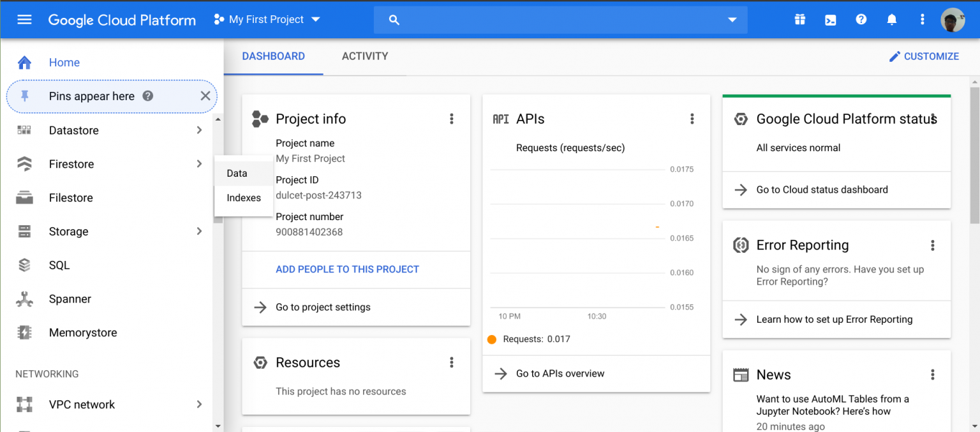
Task: Dismiss the Pins appear here tooltip
Action: tap(205, 96)
